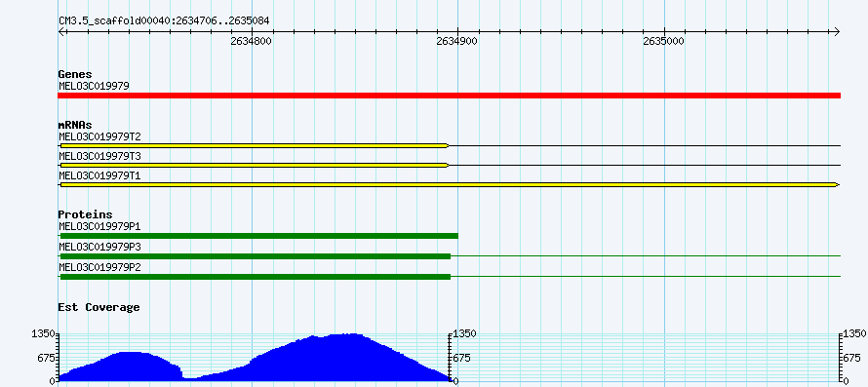Click the red MELO3C019979 gene bar

pos(449,96)
